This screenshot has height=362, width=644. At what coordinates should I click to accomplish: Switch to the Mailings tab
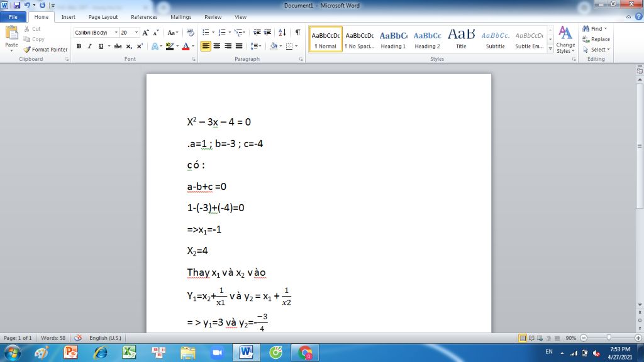[x=180, y=17]
